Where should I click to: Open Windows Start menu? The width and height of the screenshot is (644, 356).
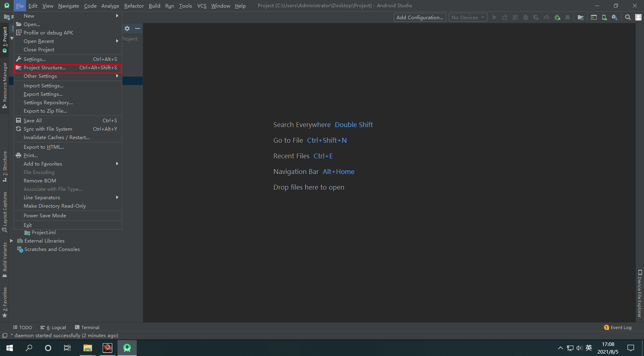[x=10, y=348]
